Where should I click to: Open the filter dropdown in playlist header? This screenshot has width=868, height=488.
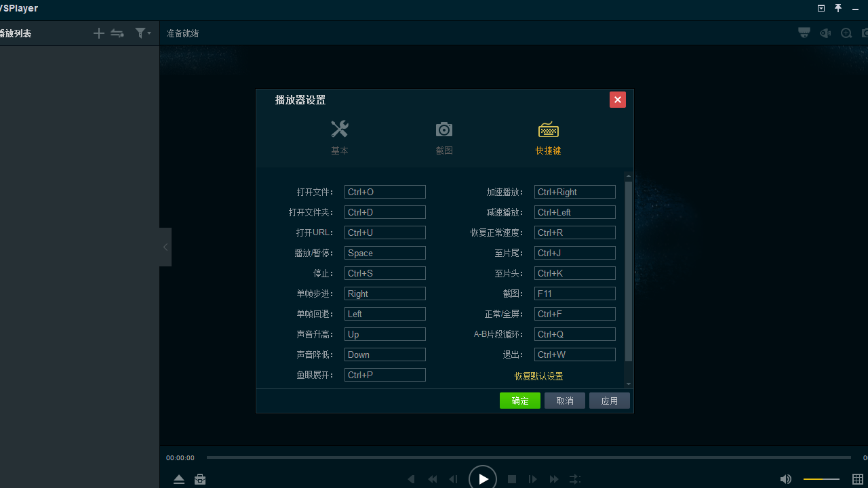click(x=142, y=33)
